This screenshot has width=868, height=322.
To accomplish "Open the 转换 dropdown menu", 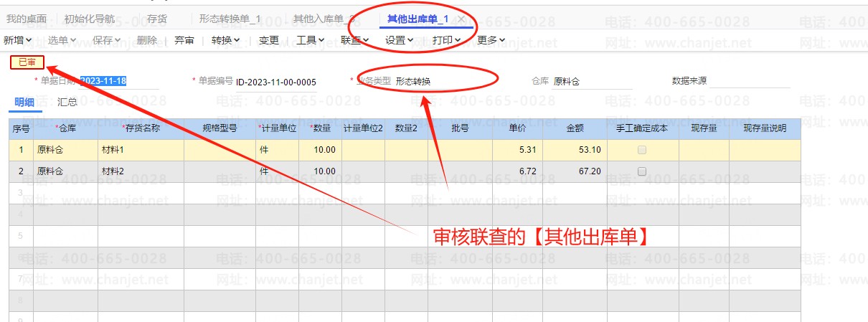I will 225,40.
